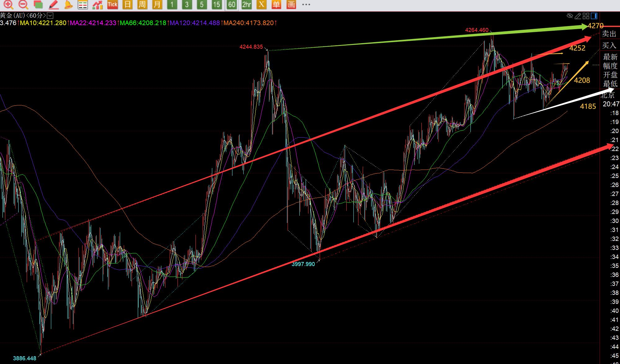Open the quote list table icon
Image resolution: width=620 pixels, height=364 pixels.
pos(83,4)
